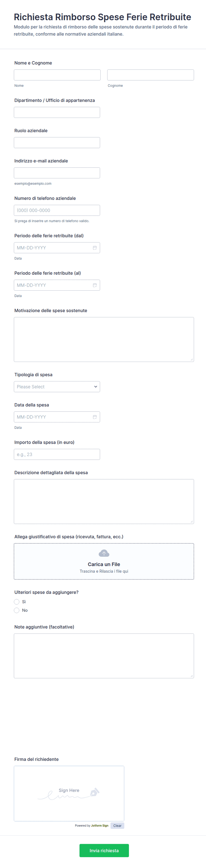Select Sì for ulteriori spese
The width and height of the screenshot is (206, 868).
click(16, 602)
